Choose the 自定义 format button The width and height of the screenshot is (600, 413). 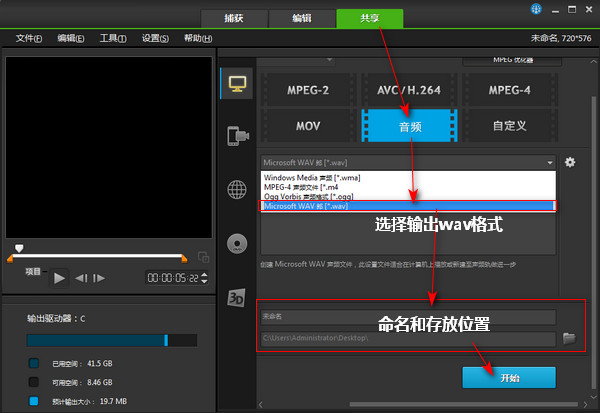[510, 126]
